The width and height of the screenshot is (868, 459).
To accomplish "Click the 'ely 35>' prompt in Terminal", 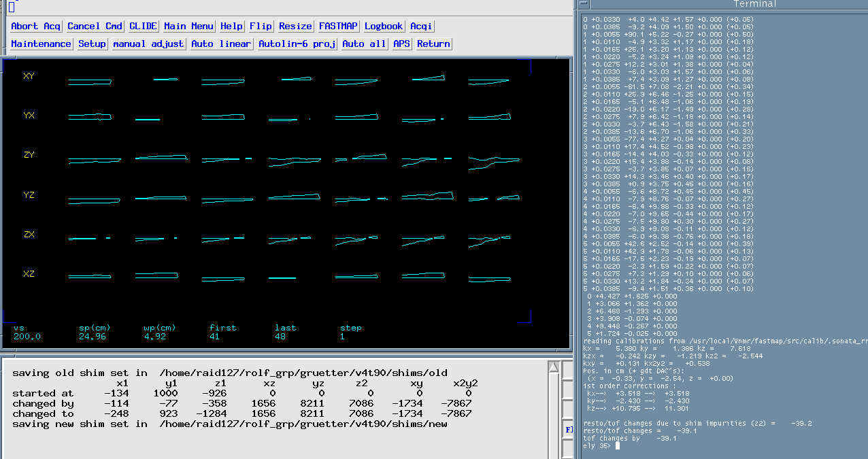I will click(x=597, y=445).
